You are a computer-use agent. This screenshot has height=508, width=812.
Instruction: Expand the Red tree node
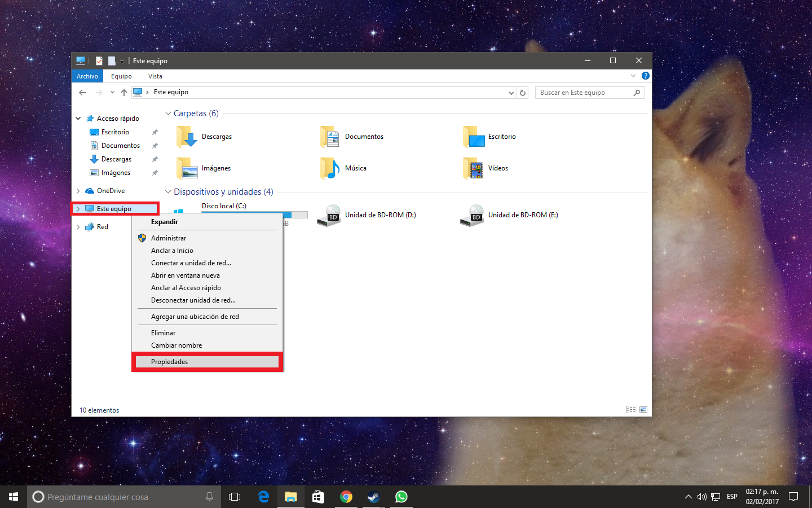click(78, 227)
